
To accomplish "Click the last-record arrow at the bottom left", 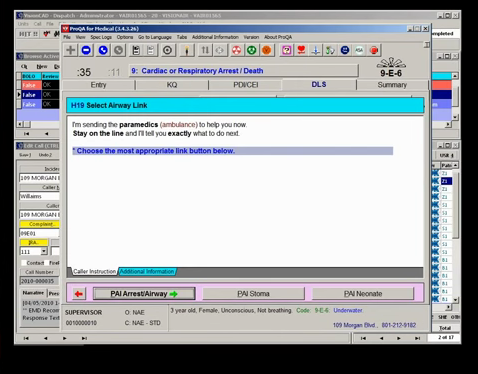I will pos(84,338).
